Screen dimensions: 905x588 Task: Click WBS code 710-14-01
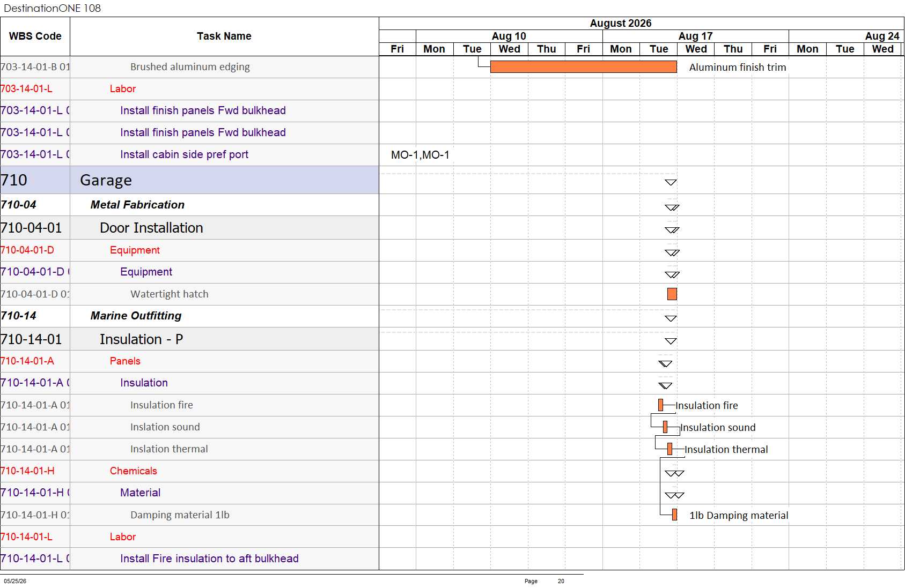click(31, 339)
